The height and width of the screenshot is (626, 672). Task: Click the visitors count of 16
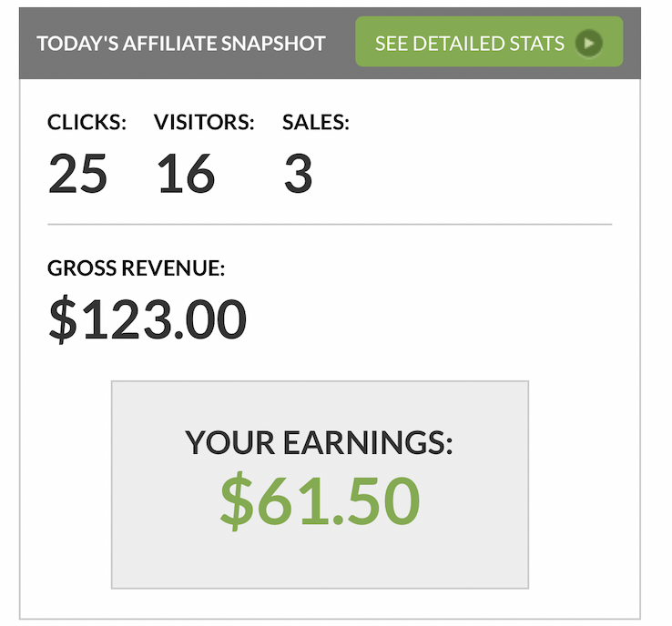click(186, 173)
